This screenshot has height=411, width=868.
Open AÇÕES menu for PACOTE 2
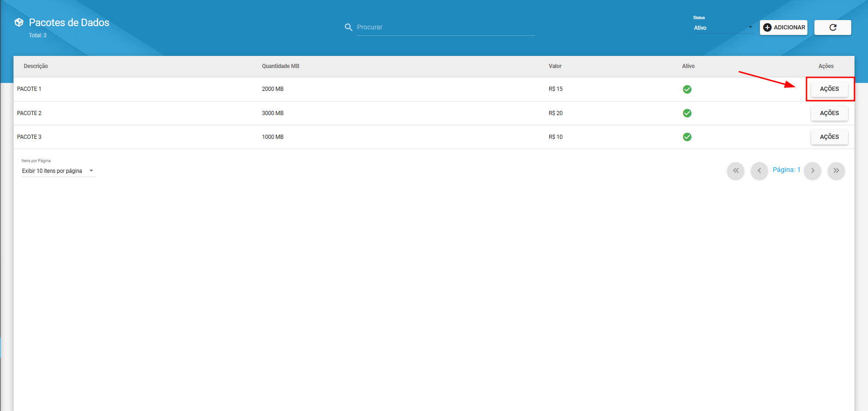pos(829,113)
